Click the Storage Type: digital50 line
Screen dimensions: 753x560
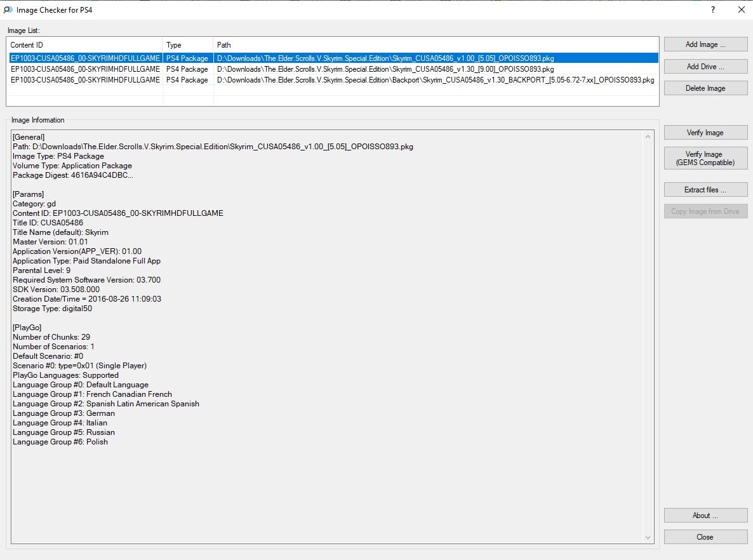pyautogui.click(x=52, y=309)
